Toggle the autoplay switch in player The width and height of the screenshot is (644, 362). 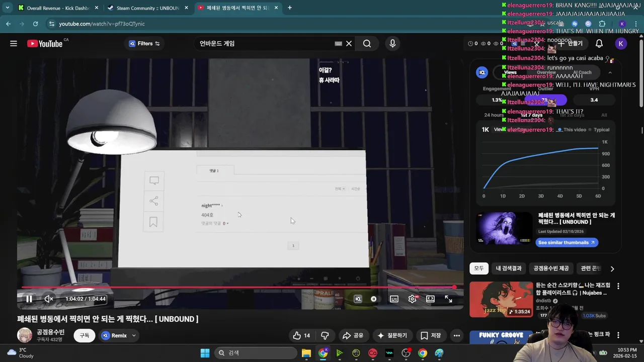pos(374,299)
